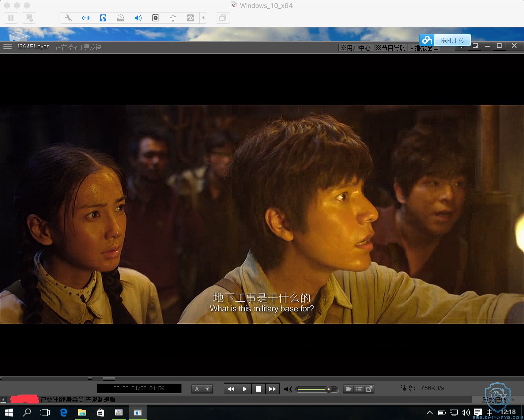Click the VM hard disk icon
Screen dimensions: 524x420
(103, 18)
